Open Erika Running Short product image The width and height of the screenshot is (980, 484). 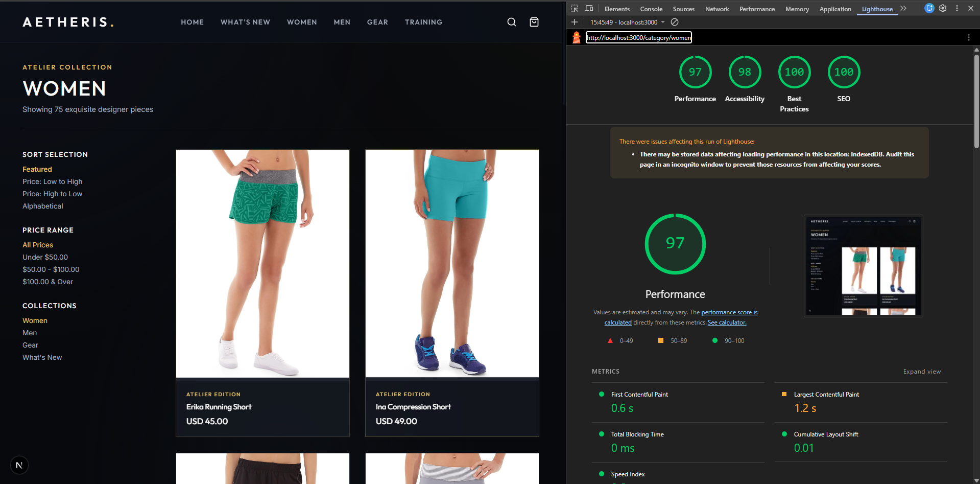(x=262, y=264)
